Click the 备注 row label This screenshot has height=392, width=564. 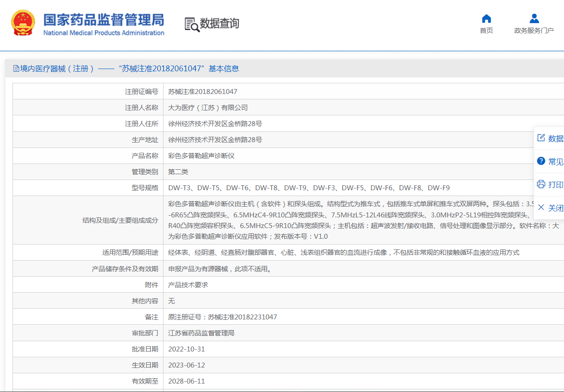152,317
